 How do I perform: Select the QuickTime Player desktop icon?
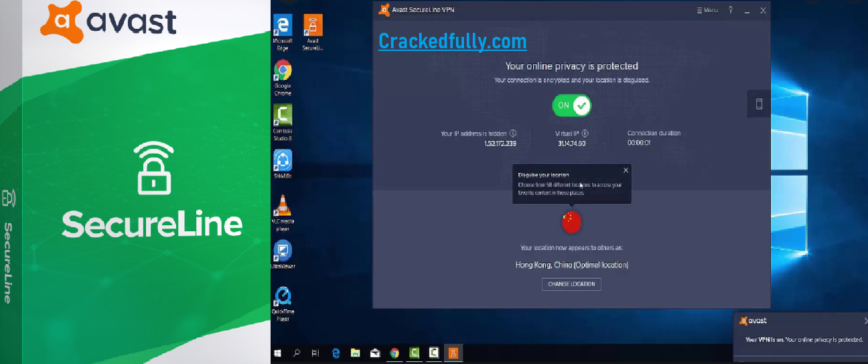[283, 304]
